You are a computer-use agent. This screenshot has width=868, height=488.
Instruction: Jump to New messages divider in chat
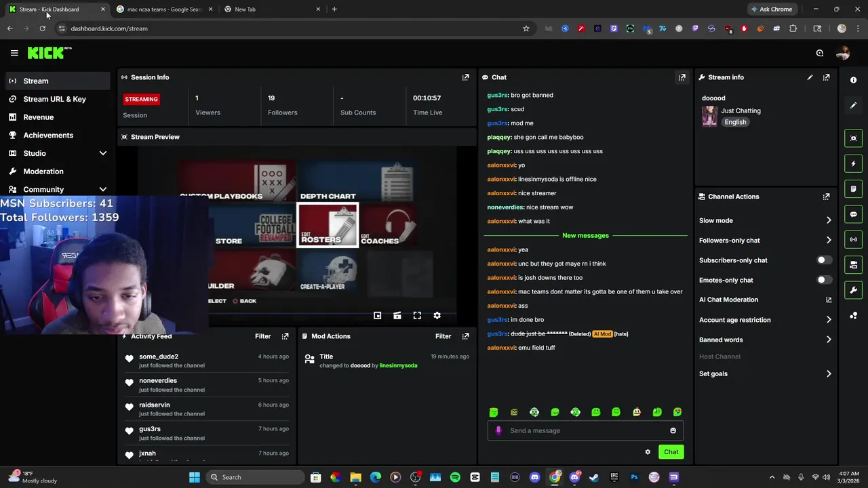585,235
